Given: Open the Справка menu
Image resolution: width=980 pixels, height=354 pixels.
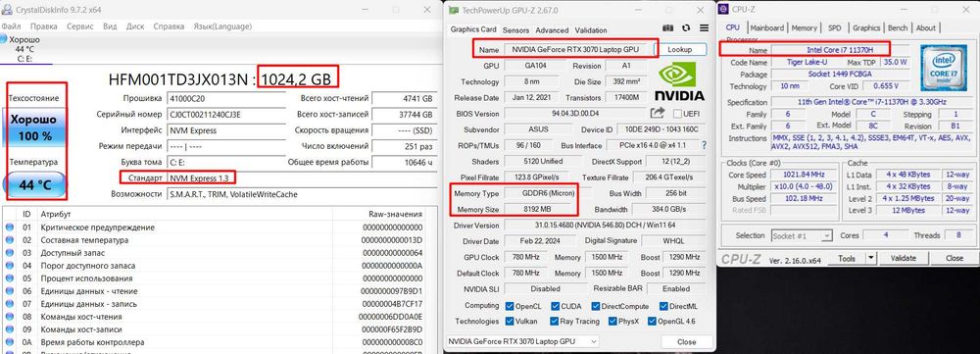Looking at the screenshot, I should coord(169,26).
